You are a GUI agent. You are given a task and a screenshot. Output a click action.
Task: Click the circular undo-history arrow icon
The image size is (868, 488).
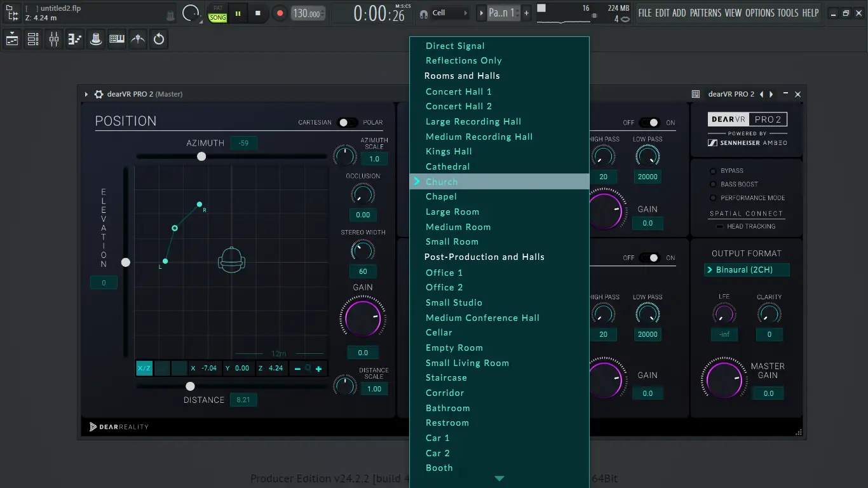(x=159, y=39)
